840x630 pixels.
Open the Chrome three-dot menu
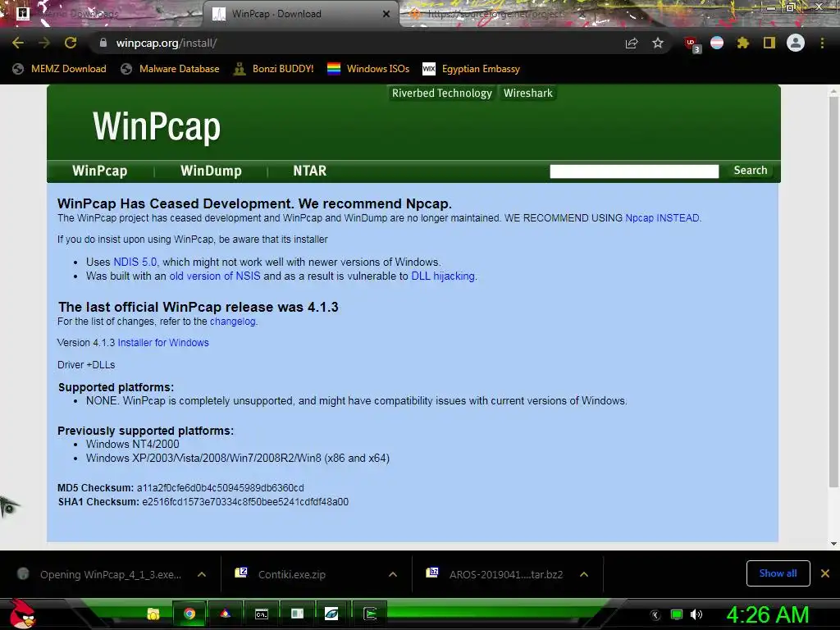tap(822, 43)
